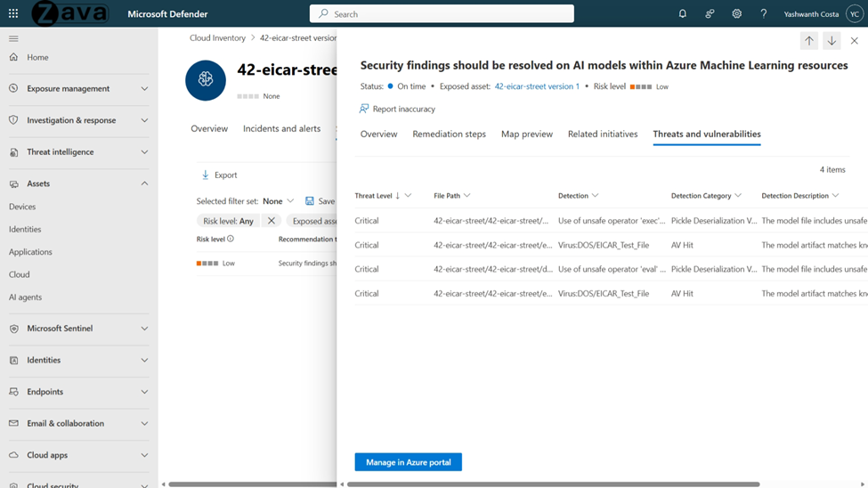Open the Selected filter set dropdown
Image resolution: width=868 pixels, height=488 pixels.
(x=279, y=201)
